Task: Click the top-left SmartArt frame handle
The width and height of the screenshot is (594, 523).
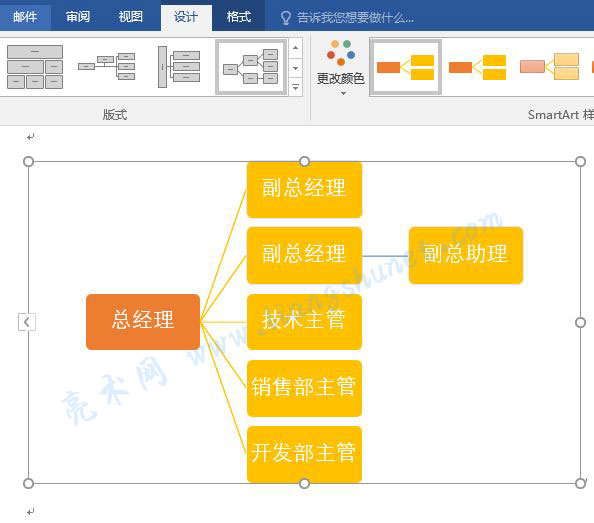Action: click(x=28, y=162)
